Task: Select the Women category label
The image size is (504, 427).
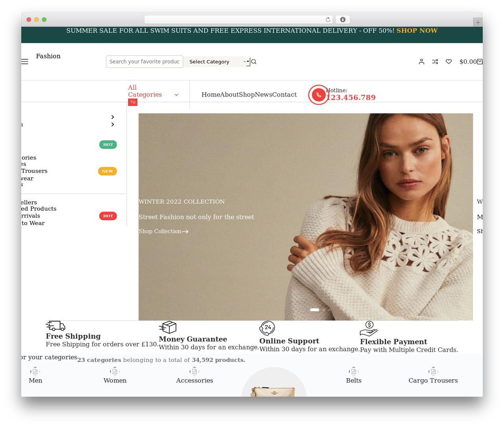Action: pyautogui.click(x=115, y=381)
